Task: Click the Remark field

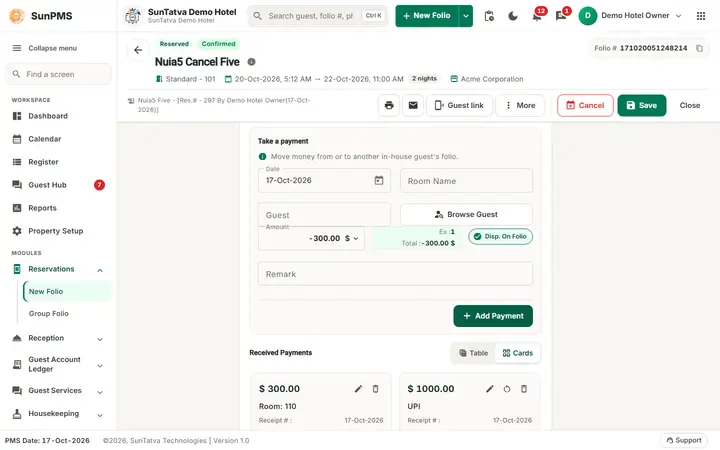Action: point(395,274)
